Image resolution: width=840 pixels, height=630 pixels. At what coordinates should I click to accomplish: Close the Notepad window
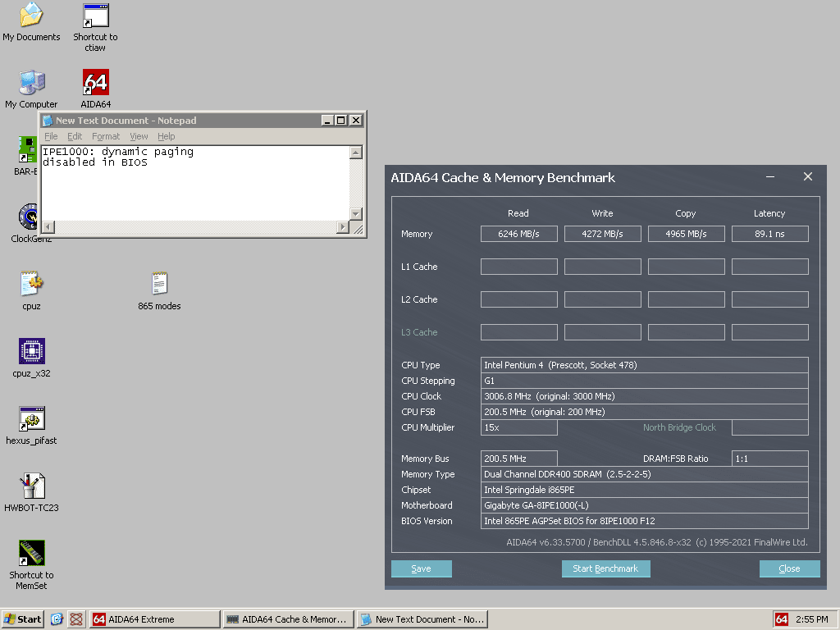pyautogui.click(x=356, y=121)
